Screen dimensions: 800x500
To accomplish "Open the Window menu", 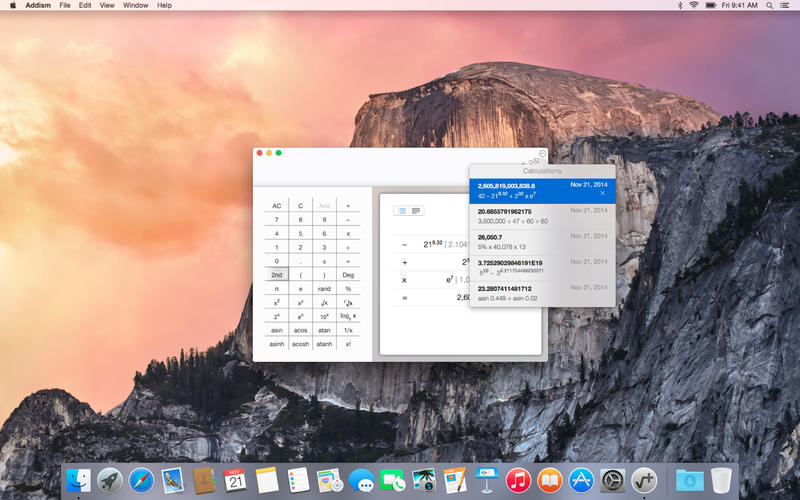I will tap(135, 5).
